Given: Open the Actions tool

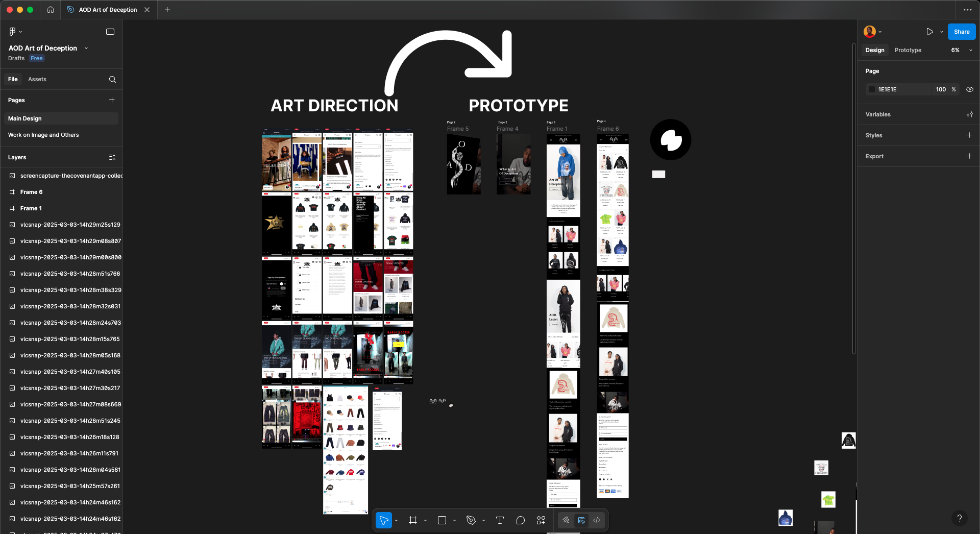Looking at the screenshot, I should coord(541,520).
